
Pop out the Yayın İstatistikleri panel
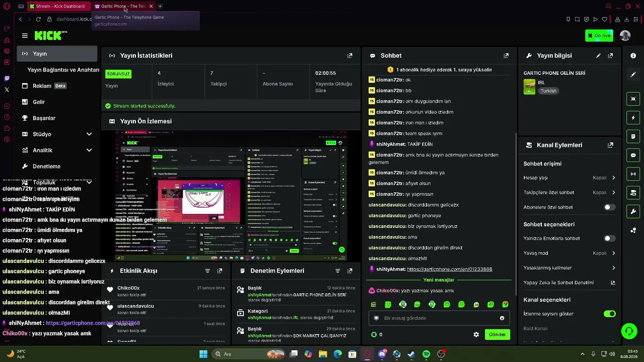350,56
